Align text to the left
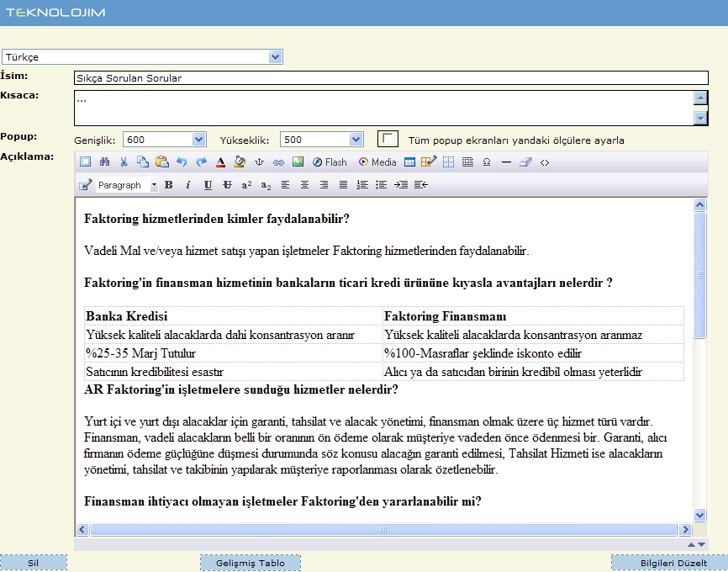Screen dimensions: 728x572 [285, 185]
